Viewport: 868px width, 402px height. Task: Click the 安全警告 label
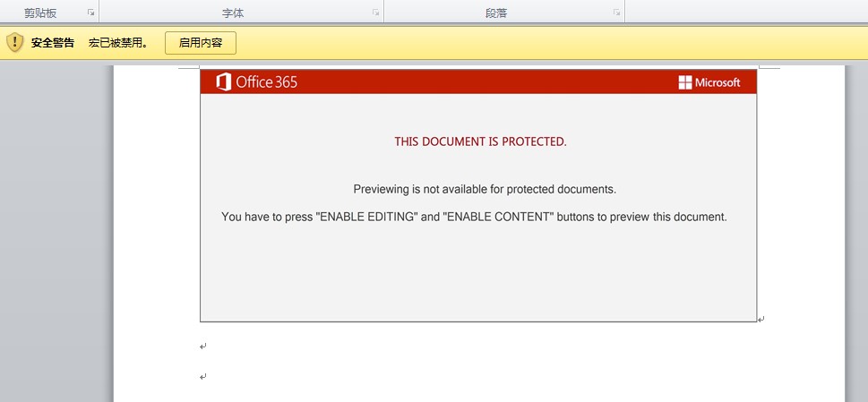tap(53, 43)
